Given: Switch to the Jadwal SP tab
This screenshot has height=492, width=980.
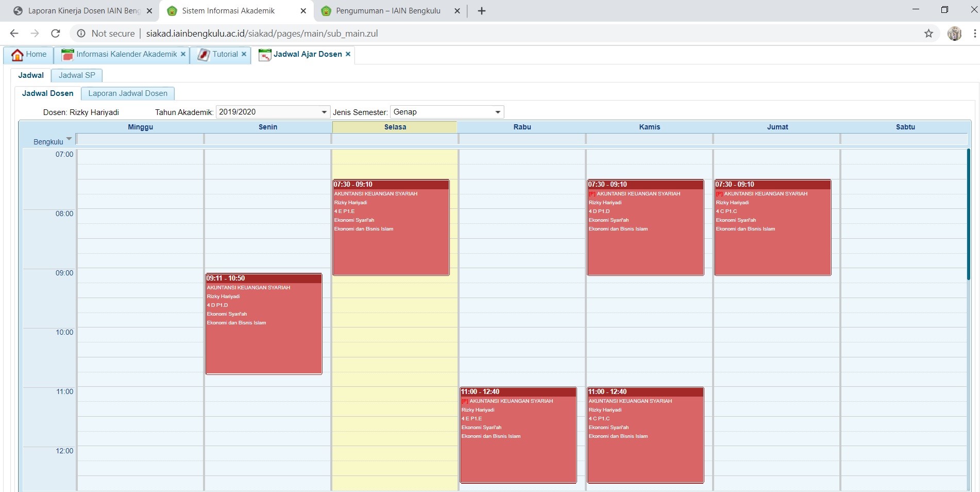Looking at the screenshot, I should 77,75.
